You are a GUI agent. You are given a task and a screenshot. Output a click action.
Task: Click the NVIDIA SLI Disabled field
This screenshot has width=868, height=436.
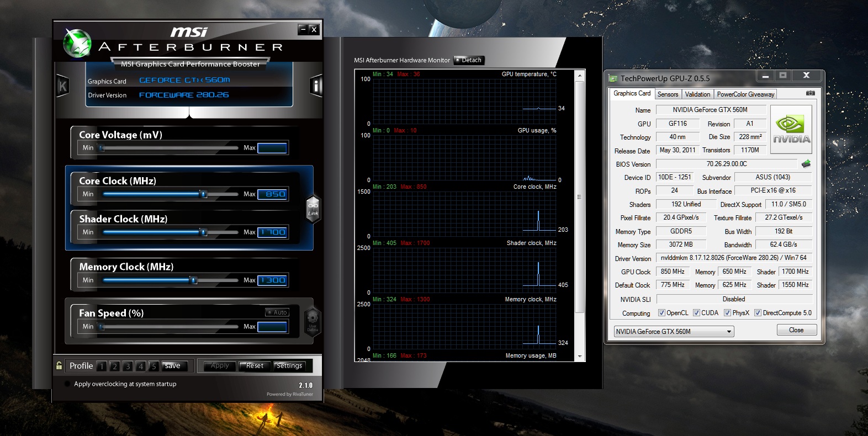(x=734, y=299)
